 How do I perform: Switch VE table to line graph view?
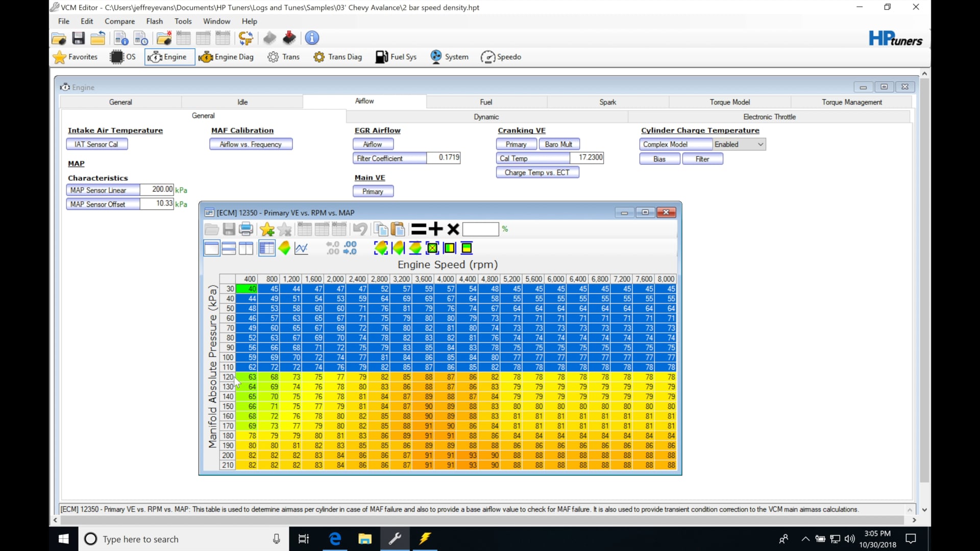pyautogui.click(x=301, y=248)
